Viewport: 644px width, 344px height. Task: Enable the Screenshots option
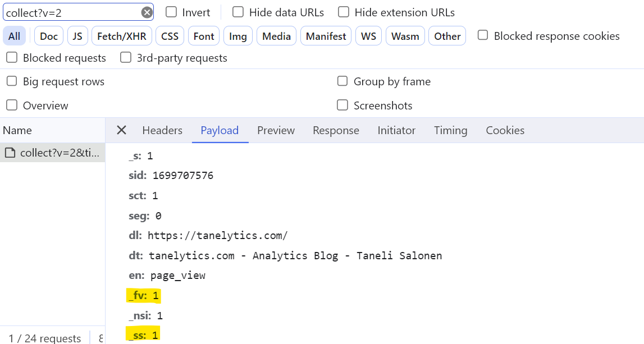point(342,105)
